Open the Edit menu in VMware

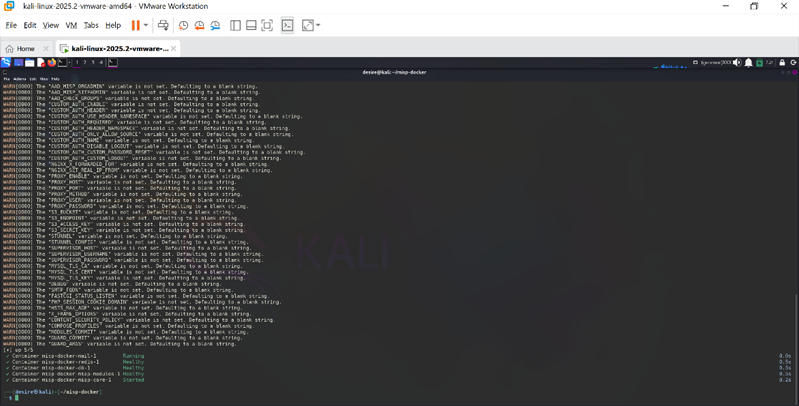[x=30, y=25]
